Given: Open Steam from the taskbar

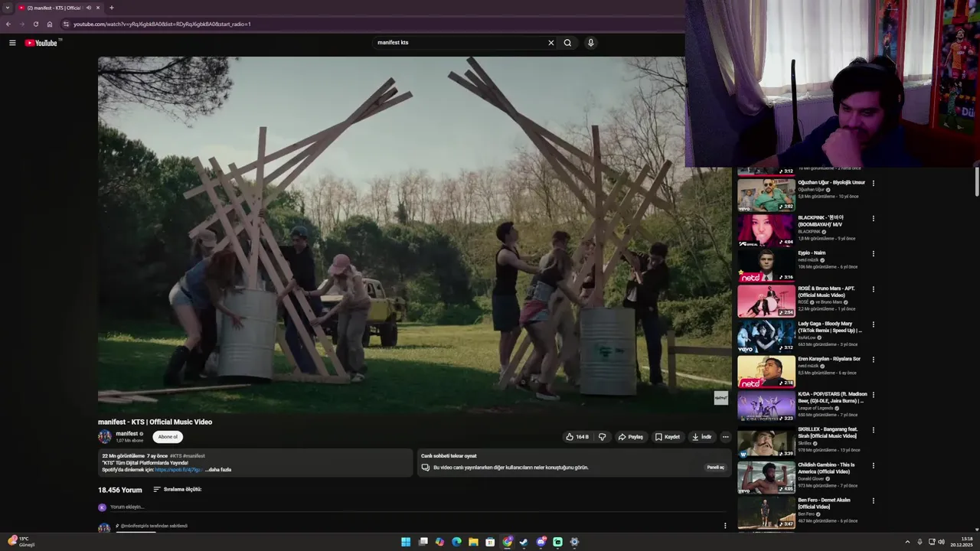Looking at the screenshot, I should point(524,542).
